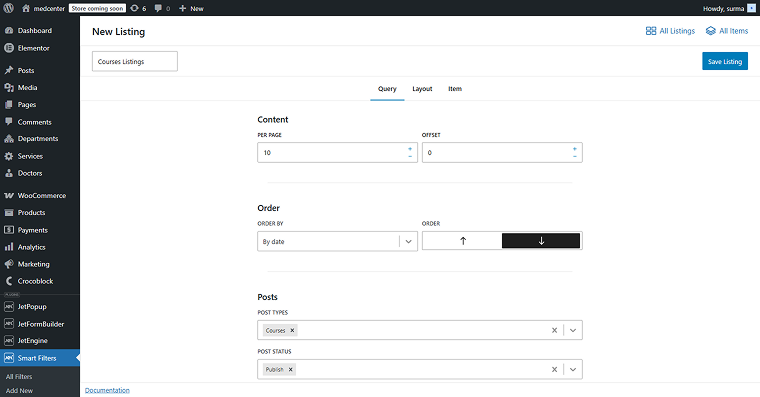Click the Departments icon in sidebar
Image resolution: width=760 pixels, height=397 pixels.
[9, 139]
